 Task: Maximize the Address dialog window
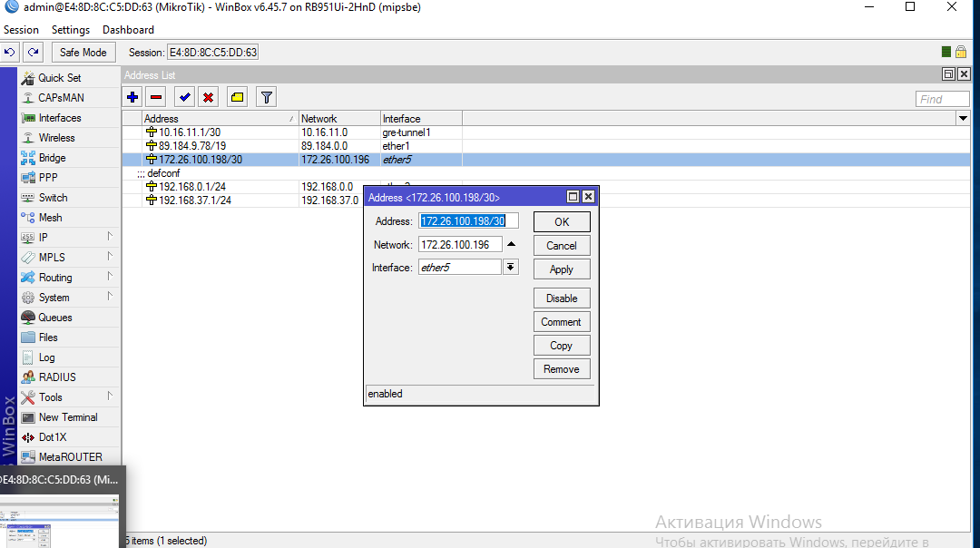(573, 197)
